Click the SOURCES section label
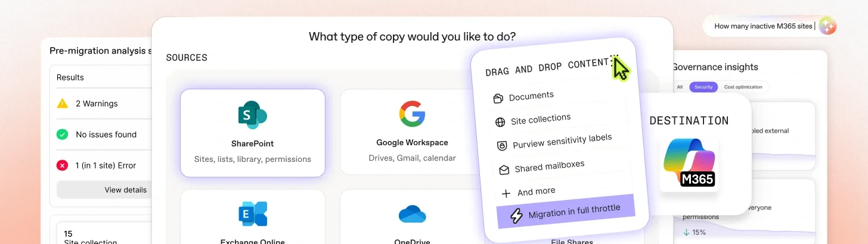This screenshot has height=244, width=868. point(187,58)
